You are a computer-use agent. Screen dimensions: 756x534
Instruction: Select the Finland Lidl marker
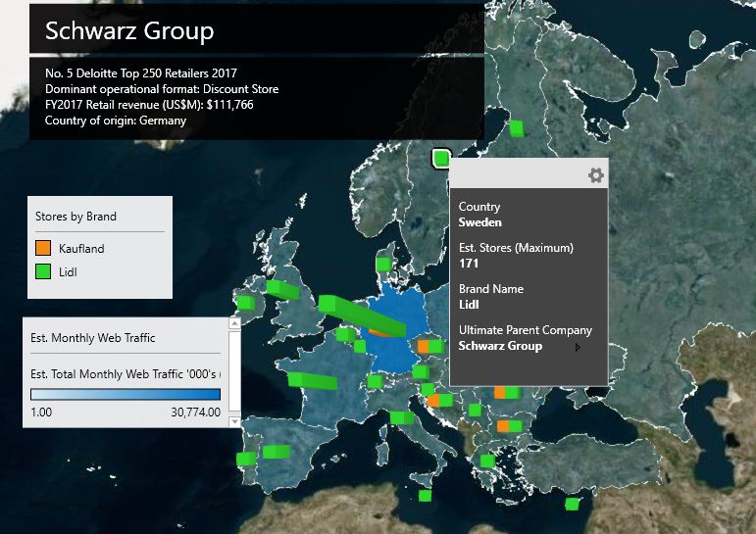point(517,128)
